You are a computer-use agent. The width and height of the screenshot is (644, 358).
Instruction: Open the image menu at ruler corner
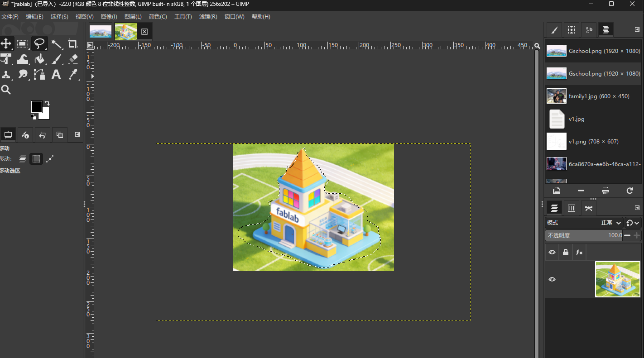tap(90, 45)
